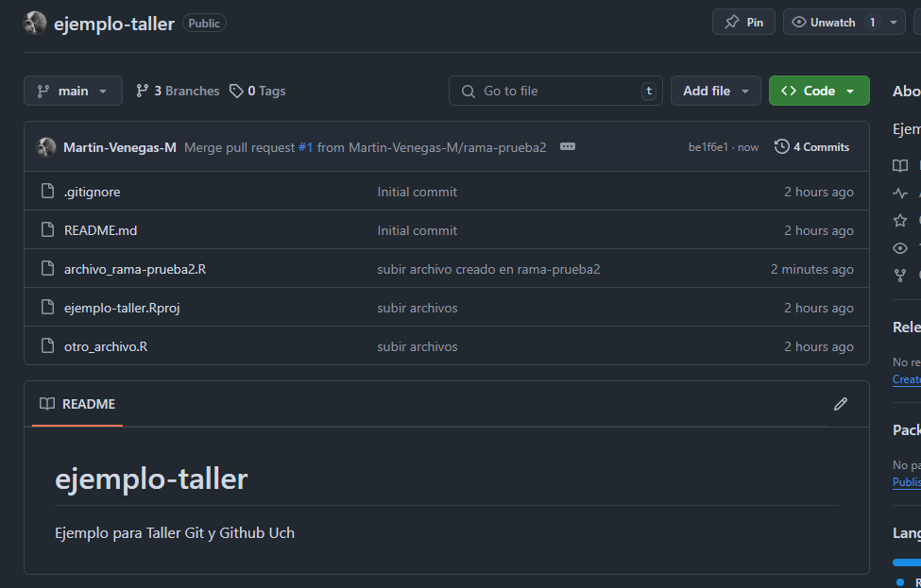Click file icon beside otro_archivo.R
This screenshot has width=921, height=588.
tap(47, 346)
